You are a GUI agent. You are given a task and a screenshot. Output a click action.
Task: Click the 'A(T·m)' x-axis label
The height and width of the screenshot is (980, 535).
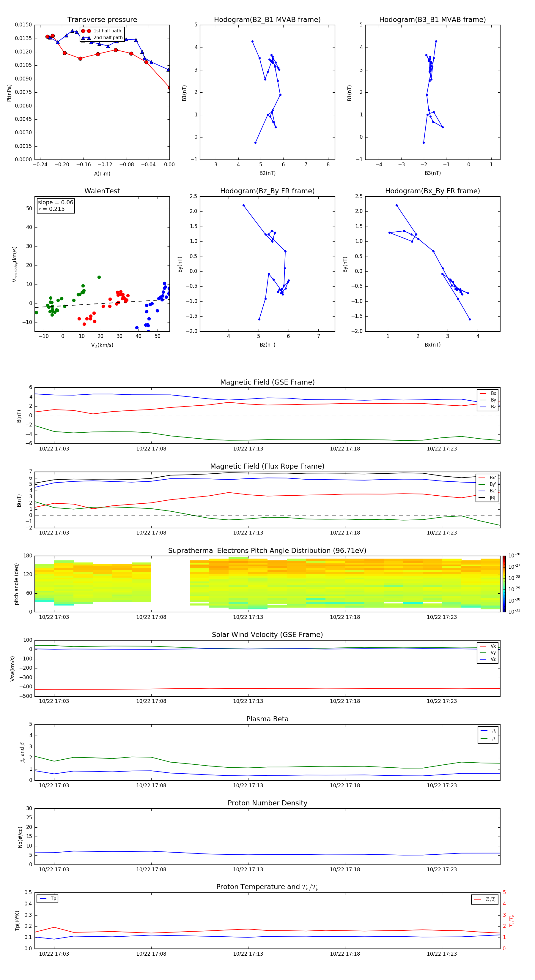102,173
